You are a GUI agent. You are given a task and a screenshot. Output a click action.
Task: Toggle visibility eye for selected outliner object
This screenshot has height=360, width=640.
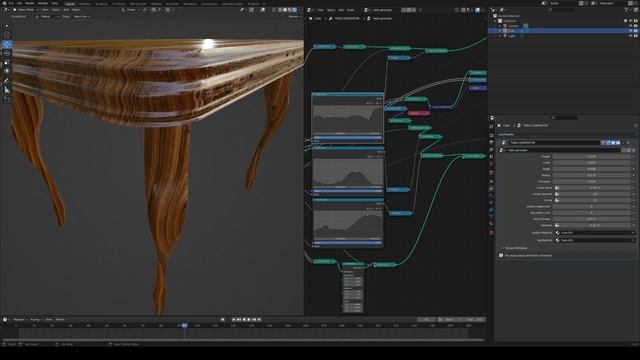631,31
